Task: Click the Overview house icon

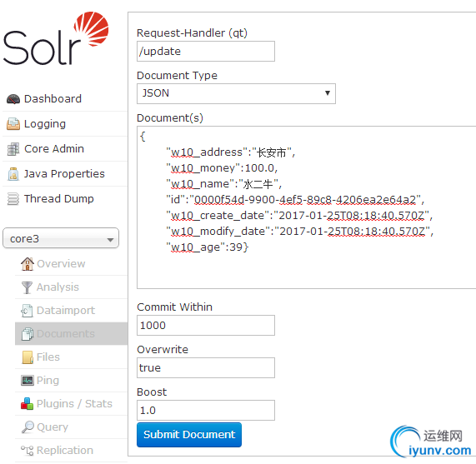Action: click(27, 263)
